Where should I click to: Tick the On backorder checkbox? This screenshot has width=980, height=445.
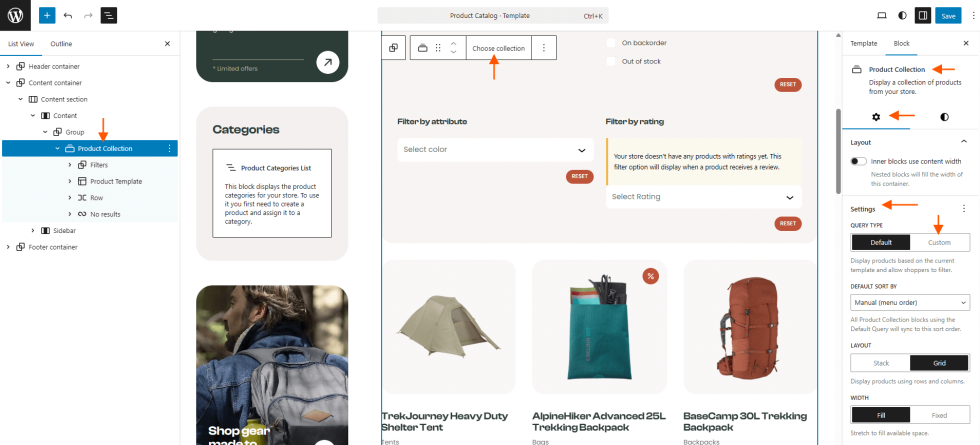[612, 43]
